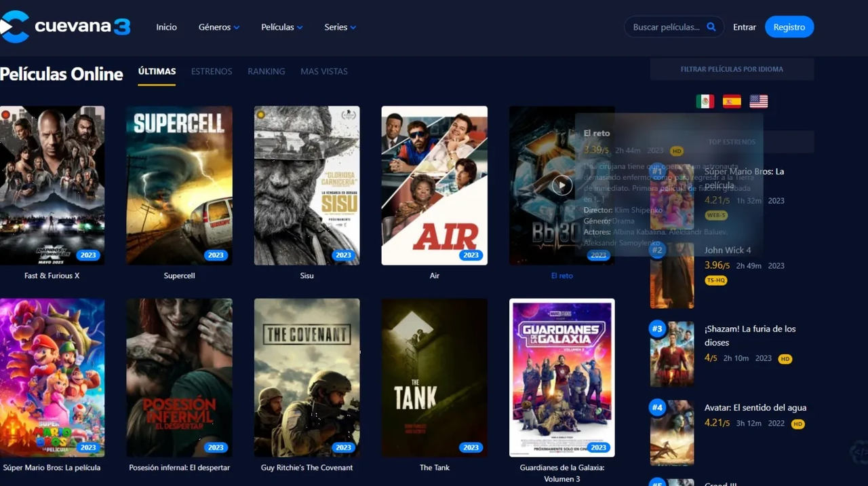Click the #3 rank badge

(656, 329)
